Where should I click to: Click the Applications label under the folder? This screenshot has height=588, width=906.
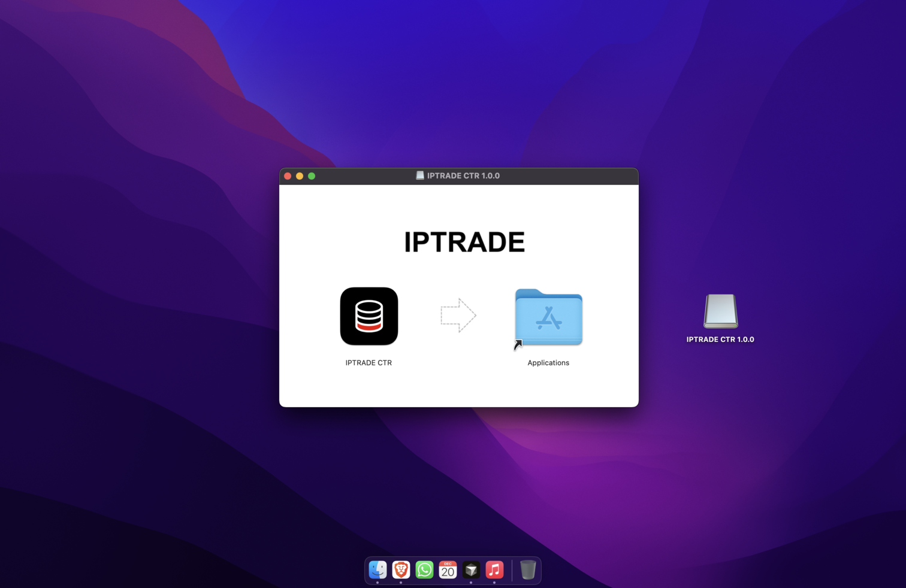(548, 362)
